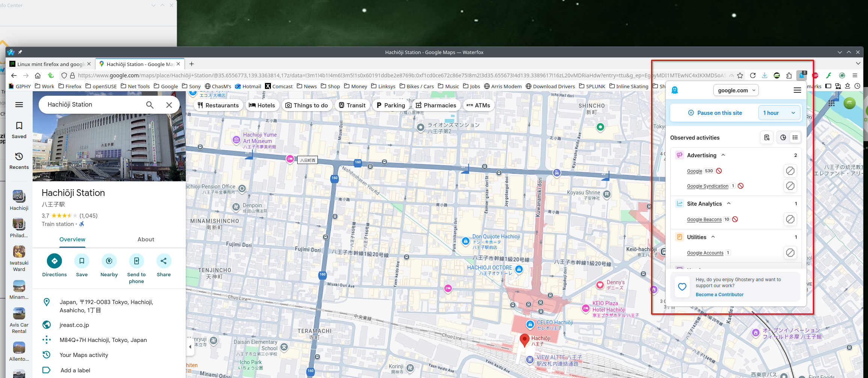Viewport: 868px width, 378px height.
Task: Click the Send to phone icon
Action: pyautogui.click(x=136, y=261)
